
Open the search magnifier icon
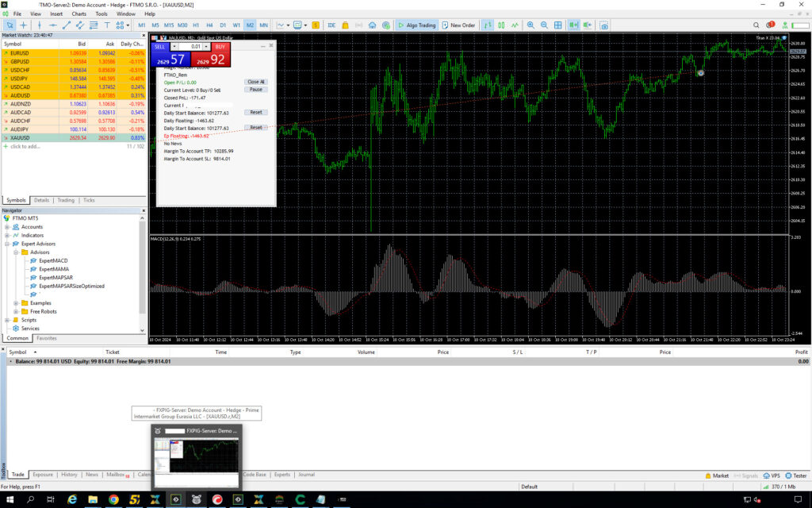tap(756, 25)
